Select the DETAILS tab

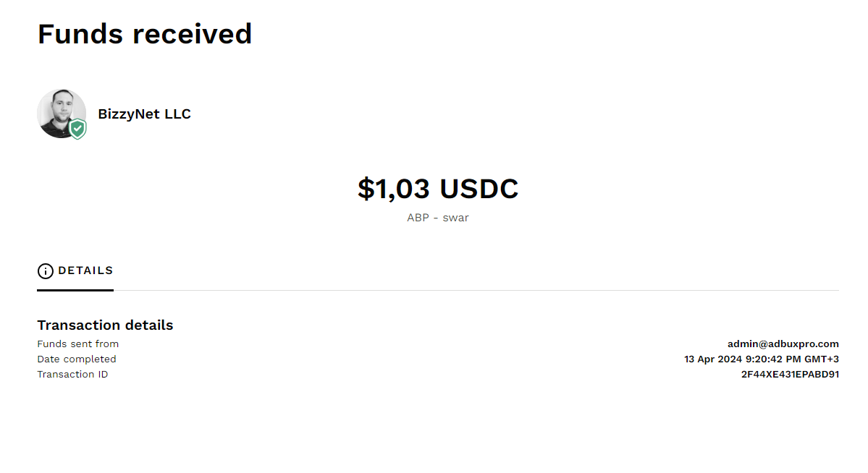coord(75,271)
